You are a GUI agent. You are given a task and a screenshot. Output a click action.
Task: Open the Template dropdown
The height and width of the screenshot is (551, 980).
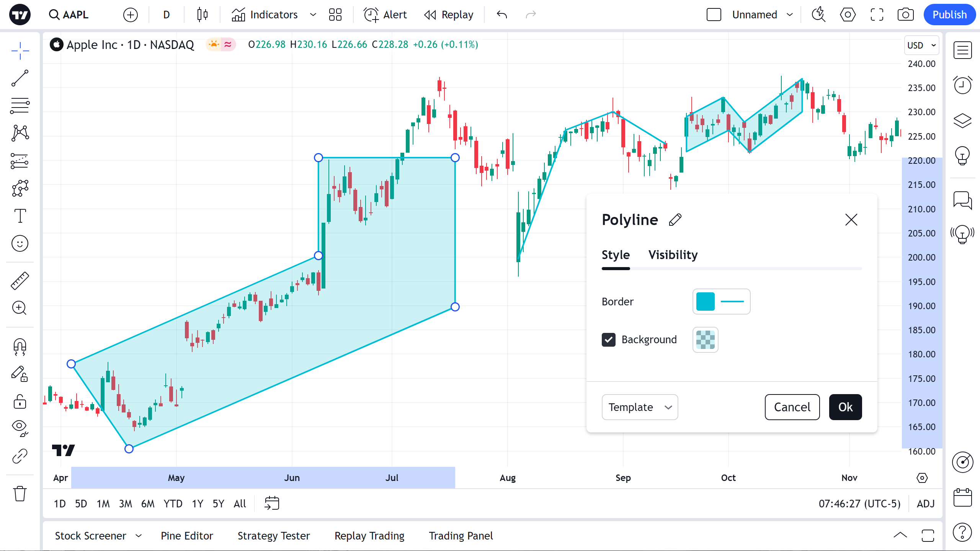click(640, 407)
